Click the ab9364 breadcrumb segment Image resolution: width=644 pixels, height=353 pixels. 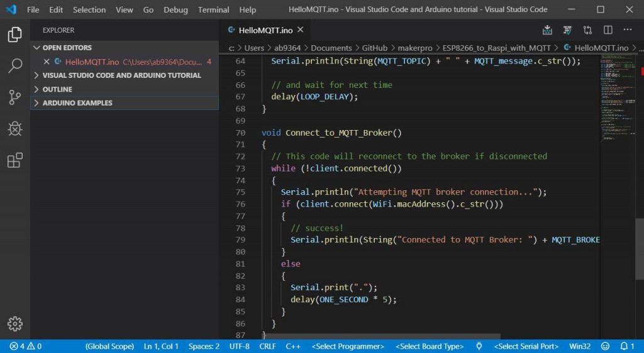click(287, 48)
